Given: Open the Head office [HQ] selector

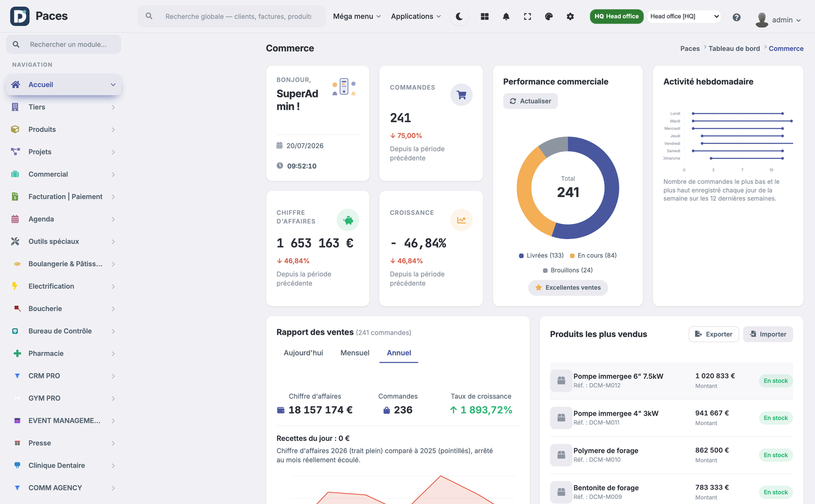Looking at the screenshot, I should pos(684,16).
